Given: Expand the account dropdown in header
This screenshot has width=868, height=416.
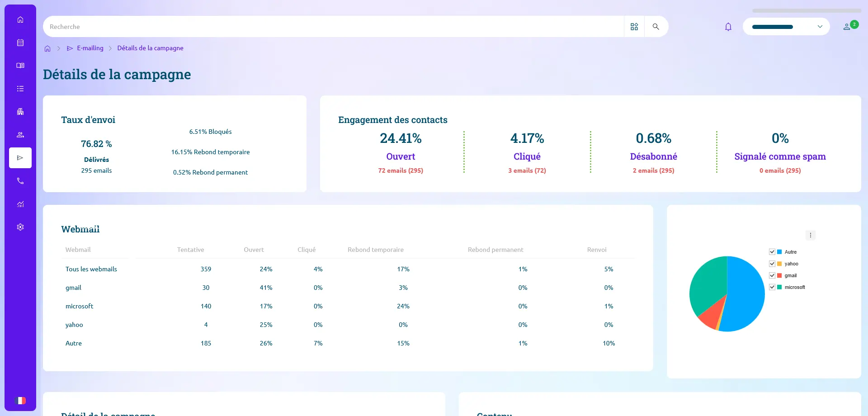Looking at the screenshot, I should coord(786,27).
